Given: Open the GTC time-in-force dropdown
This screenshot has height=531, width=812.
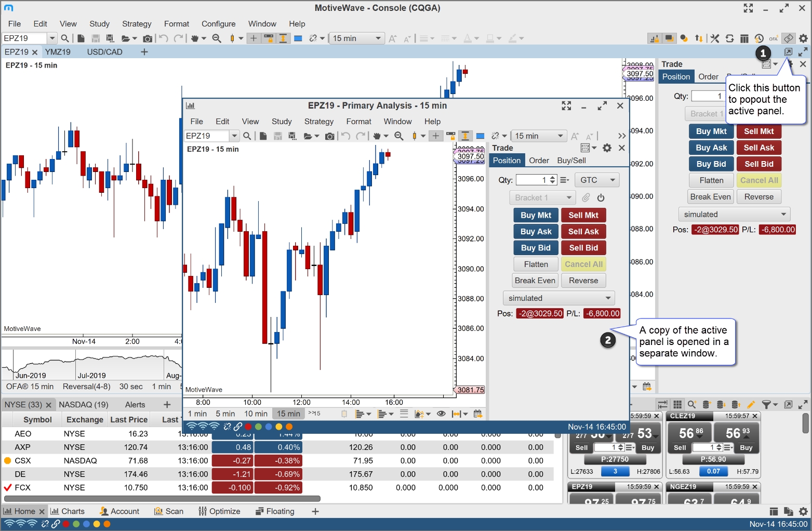Looking at the screenshot, I should coord(597,180).
